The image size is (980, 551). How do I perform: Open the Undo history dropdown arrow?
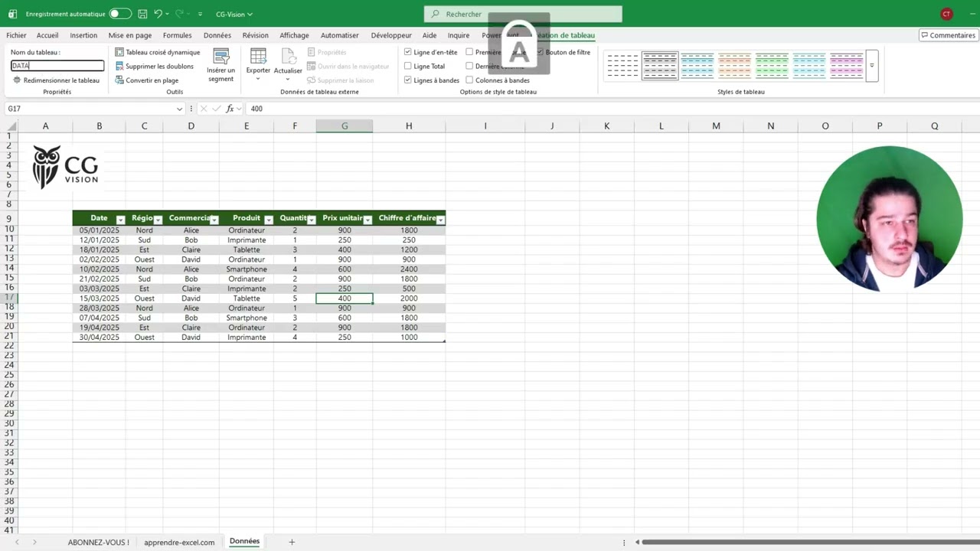pos(167,14)
